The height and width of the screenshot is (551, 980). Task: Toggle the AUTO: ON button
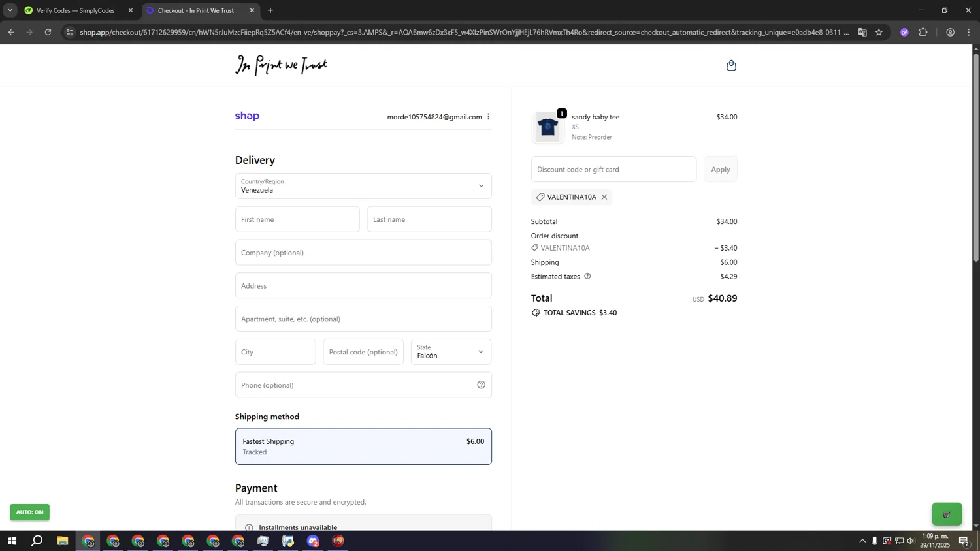click(x=29, y=512)
